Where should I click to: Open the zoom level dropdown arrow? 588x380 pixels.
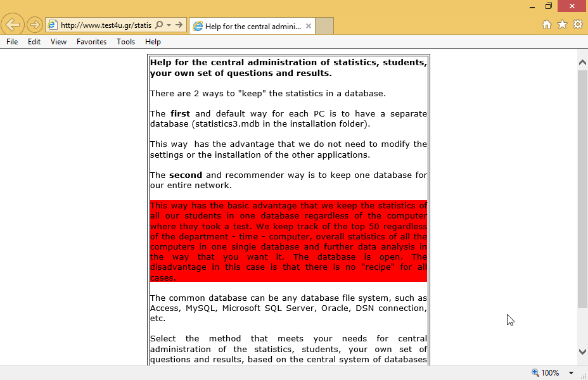(571, 373)
